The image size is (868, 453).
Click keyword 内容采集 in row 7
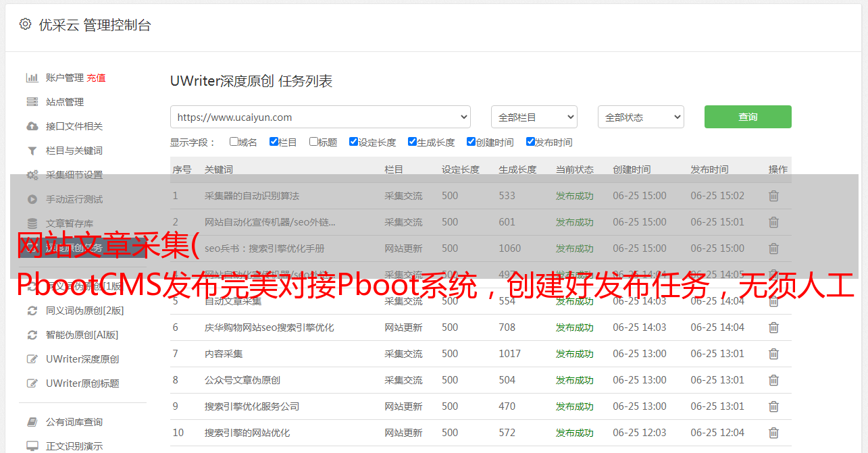pyautogui.click(x=224, y=354)
